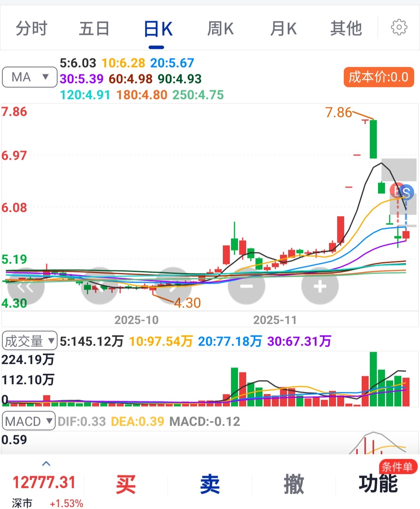Image resolution: width=420 pixels, height=509 pixels.
Task: Tap the +1.53% index change
Action: tap(66, 504)
